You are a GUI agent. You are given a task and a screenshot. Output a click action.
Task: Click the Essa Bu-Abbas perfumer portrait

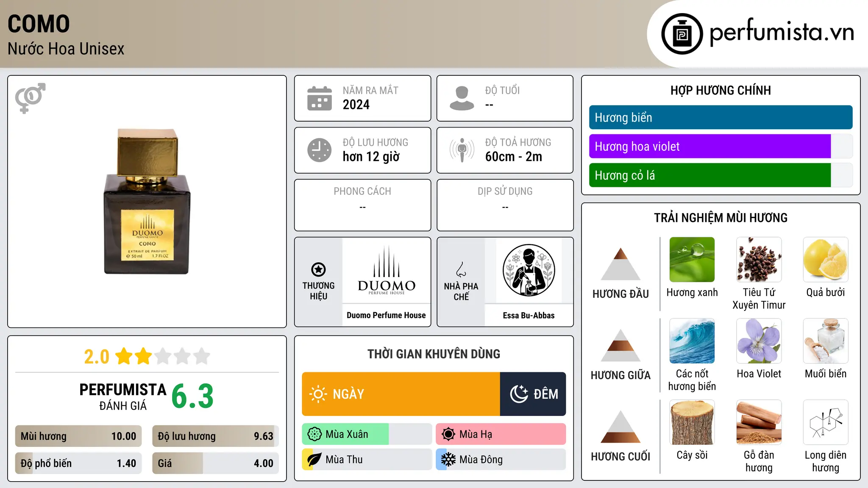pyautogui.click(x=529, y=270)
